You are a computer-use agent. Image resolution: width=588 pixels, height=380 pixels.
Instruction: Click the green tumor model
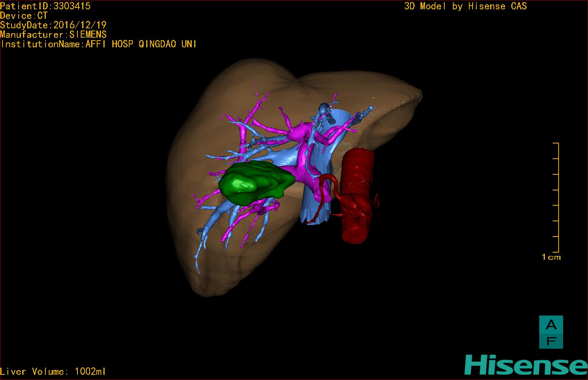coord(256,183)
